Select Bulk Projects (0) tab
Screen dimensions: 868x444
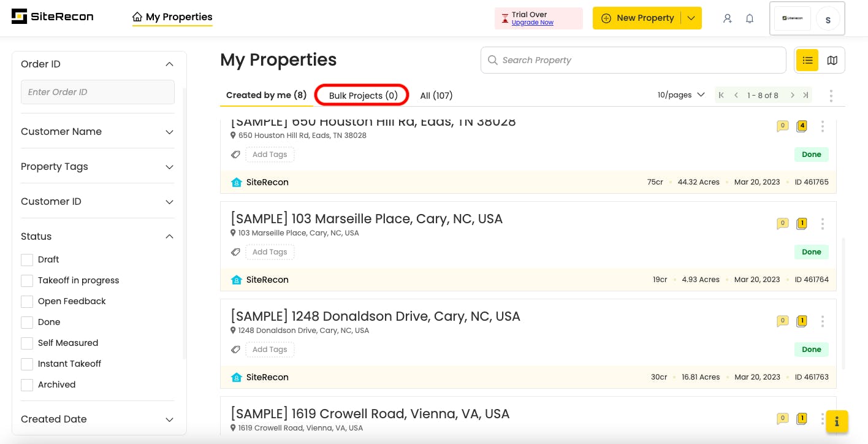363,96
